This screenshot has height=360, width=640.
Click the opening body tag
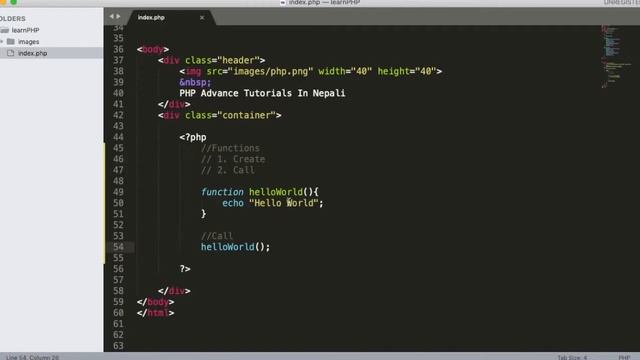coord(153,49)
